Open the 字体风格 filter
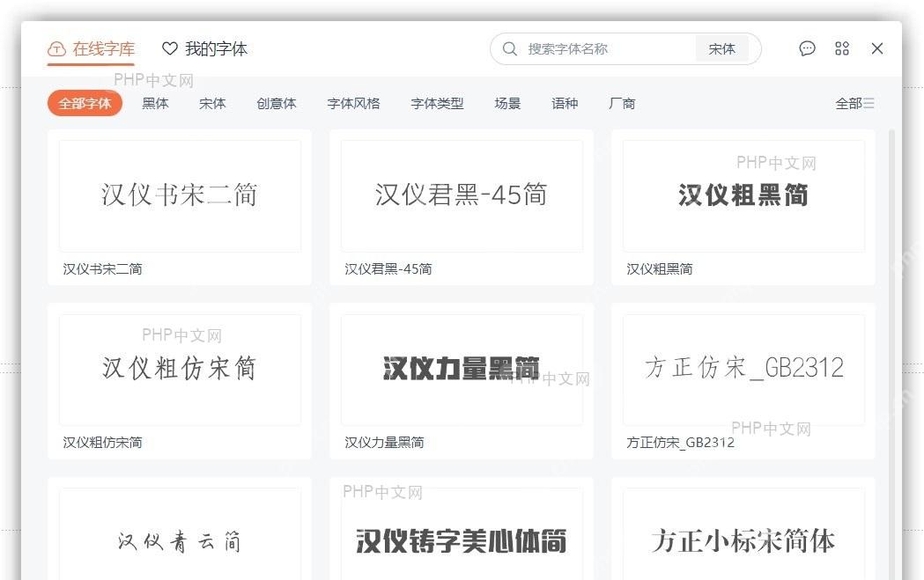This screenshot has height=580, width=924. (353, 104)
